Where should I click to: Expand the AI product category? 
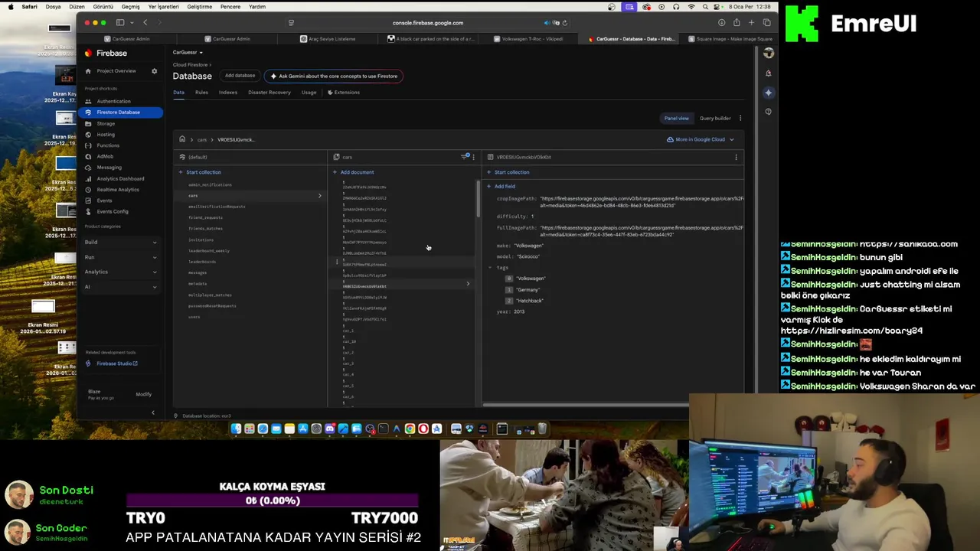tap(121, 287)
